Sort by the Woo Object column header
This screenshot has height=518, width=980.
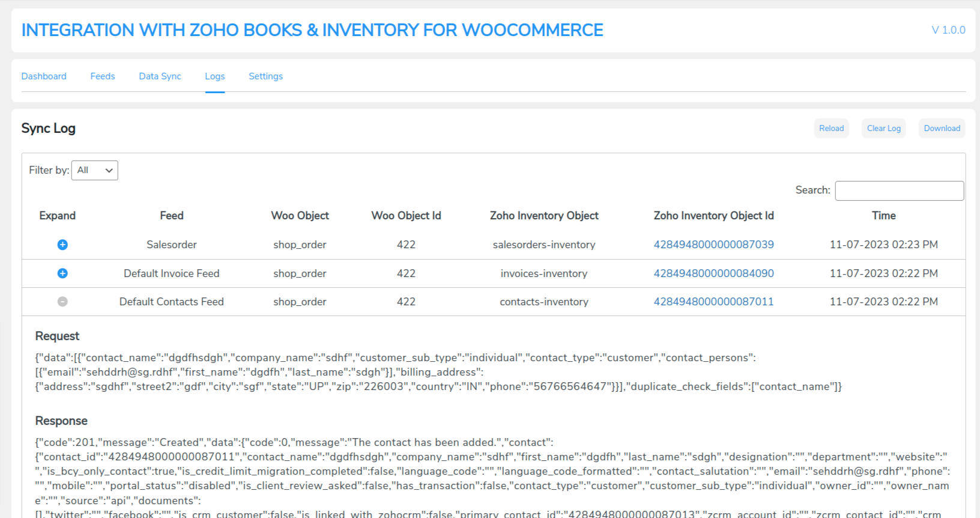(300, 216)
